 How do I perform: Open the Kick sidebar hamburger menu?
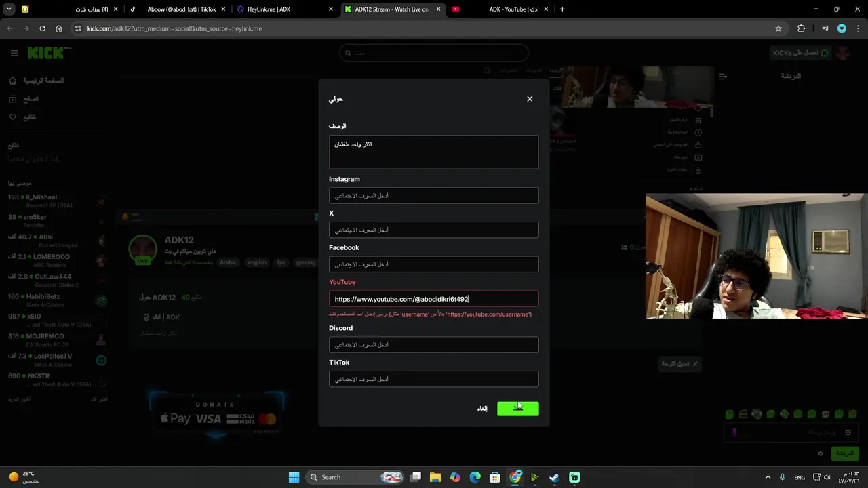click(14, 53)
